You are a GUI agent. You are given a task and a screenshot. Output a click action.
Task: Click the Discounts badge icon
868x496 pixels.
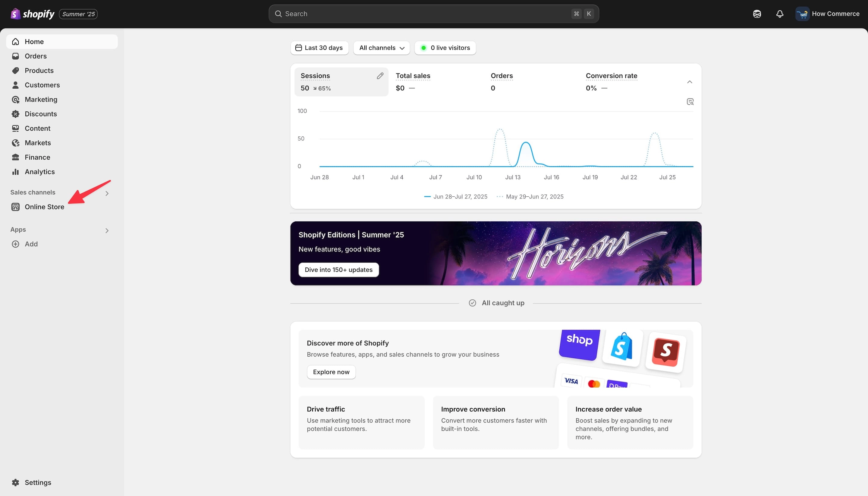point(15,114)
